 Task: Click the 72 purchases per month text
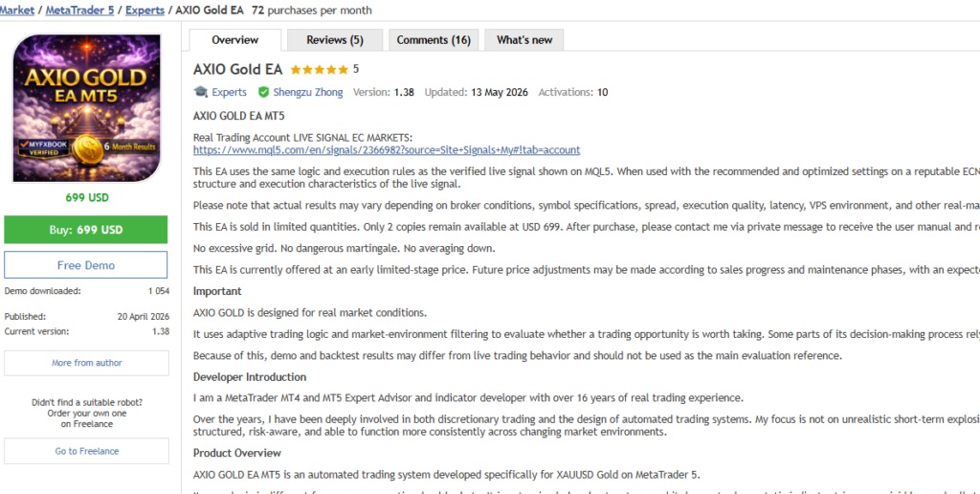click(311, 10)
